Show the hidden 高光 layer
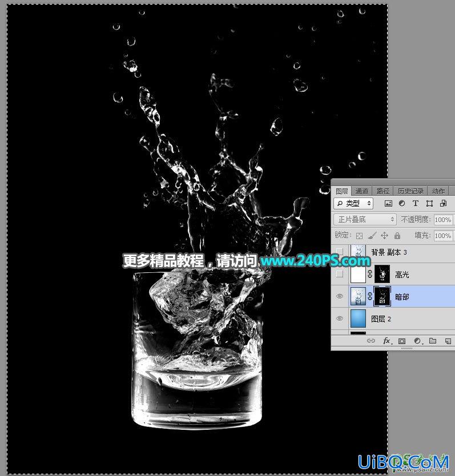455x476 pixels. [x=340, y=274]
